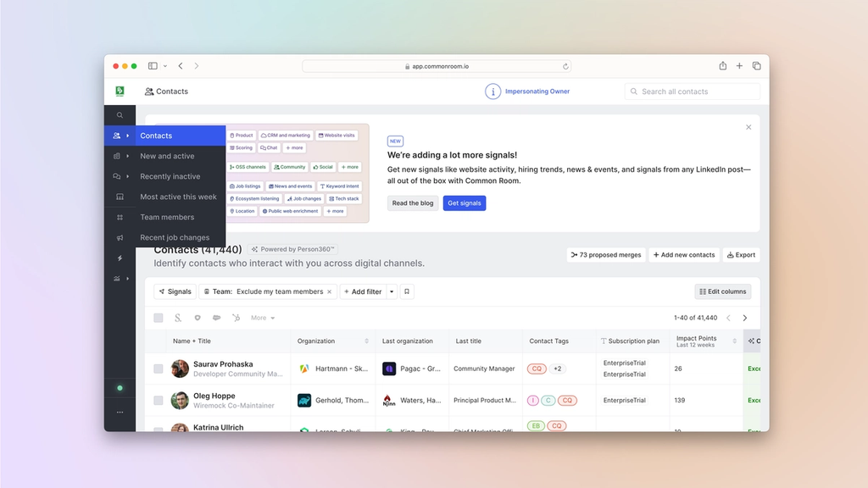Click the Salesforce cloud bulk action icon
Viewport: 868px width, 488px height.
[x=216, y=318]
